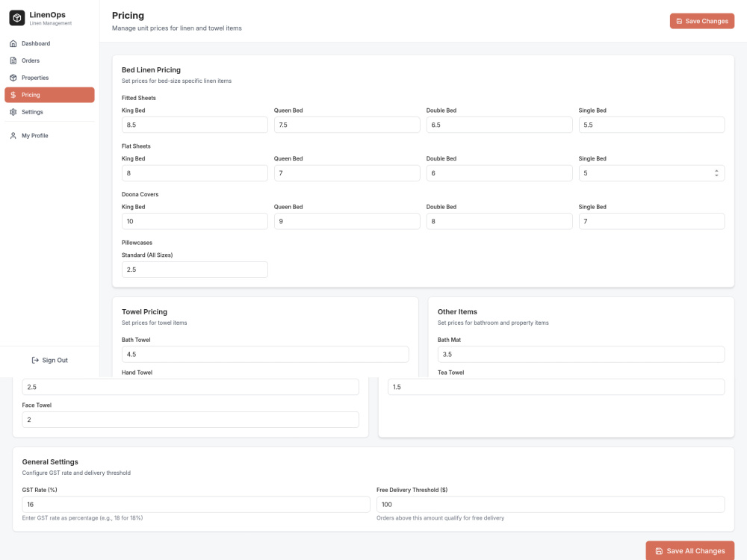Open My Profile
The height and width of the screenshot is (560, 747).
(x=49, y=136)
